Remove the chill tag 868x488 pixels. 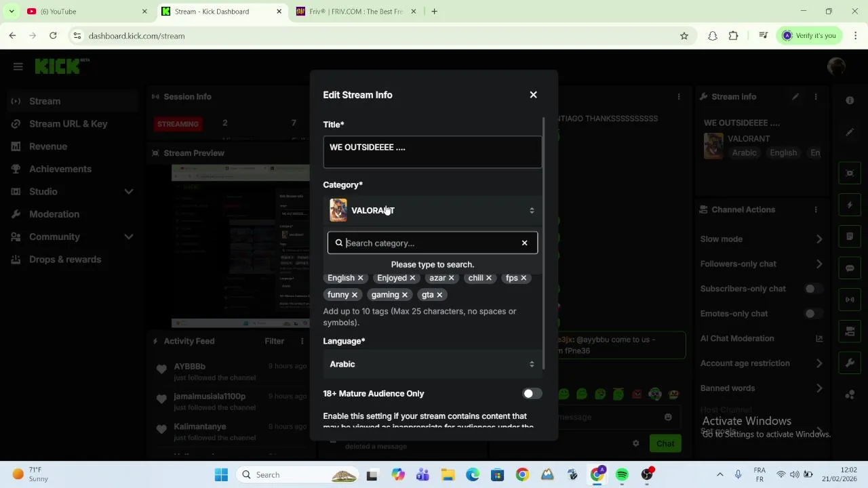coord(488,278)
